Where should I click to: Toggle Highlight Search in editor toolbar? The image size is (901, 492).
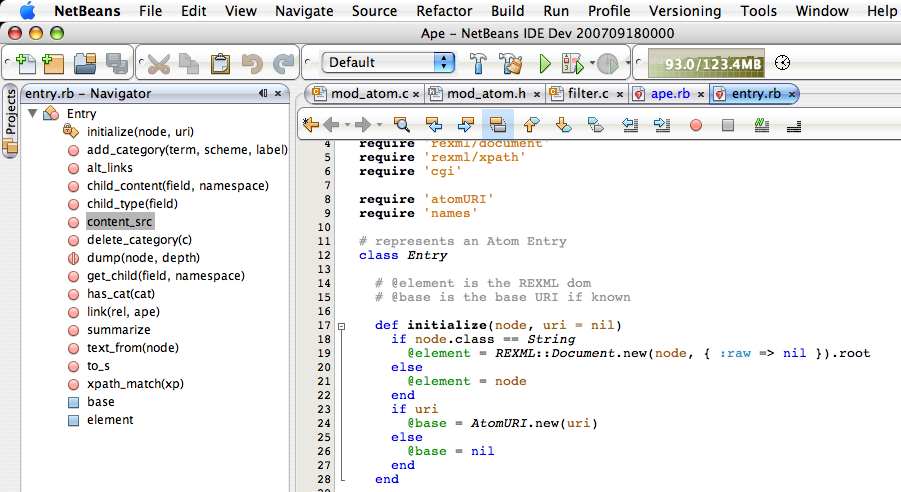tap(498, 124)
